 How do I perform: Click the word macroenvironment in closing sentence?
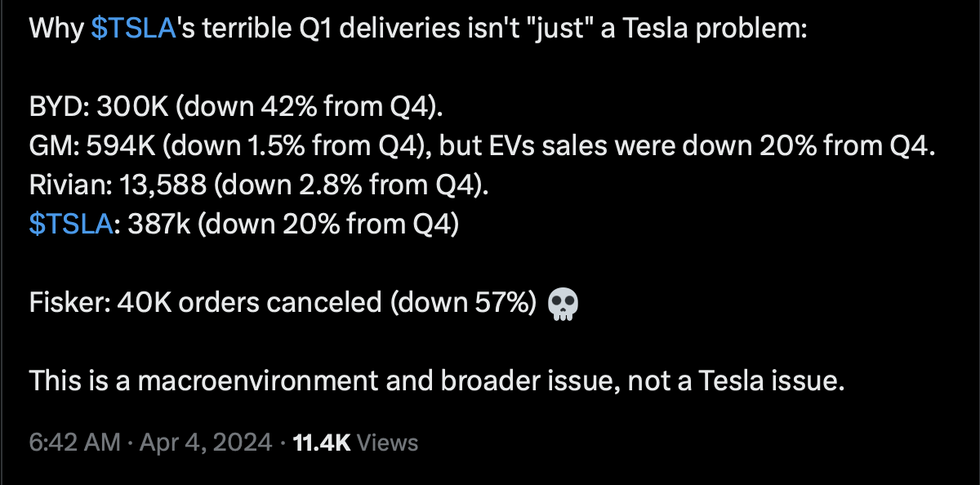click(246, 380)
